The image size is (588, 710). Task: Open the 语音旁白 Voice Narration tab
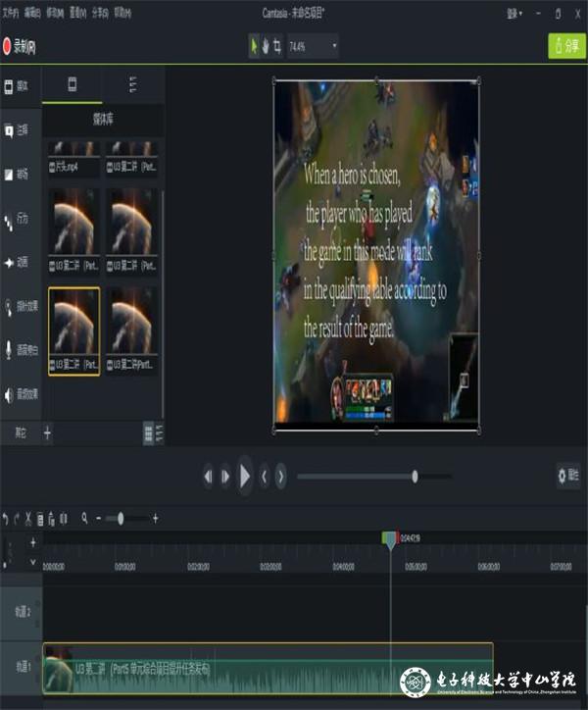pos(21,350)
